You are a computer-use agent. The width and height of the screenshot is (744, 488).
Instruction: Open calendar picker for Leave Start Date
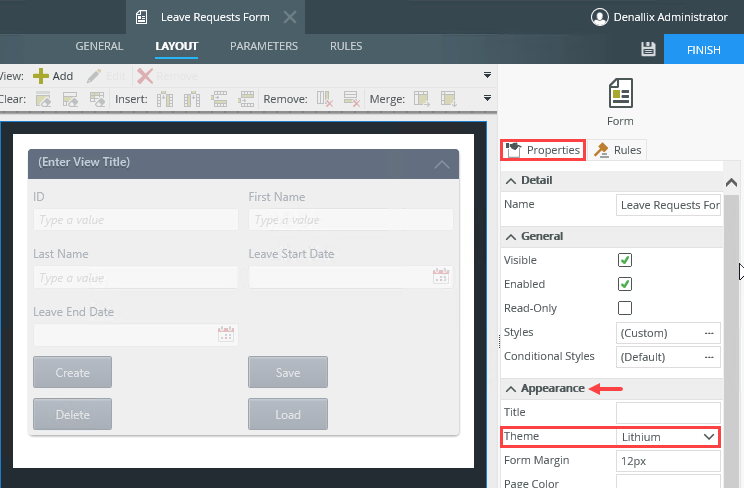(x=441, y=276)
